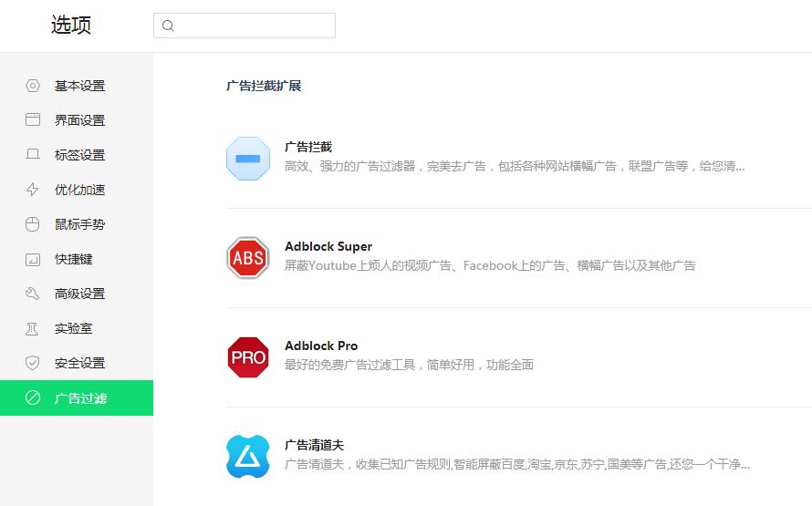Click the search magnifier icon
Screen dimensions: 812x506
pos(168,26)
